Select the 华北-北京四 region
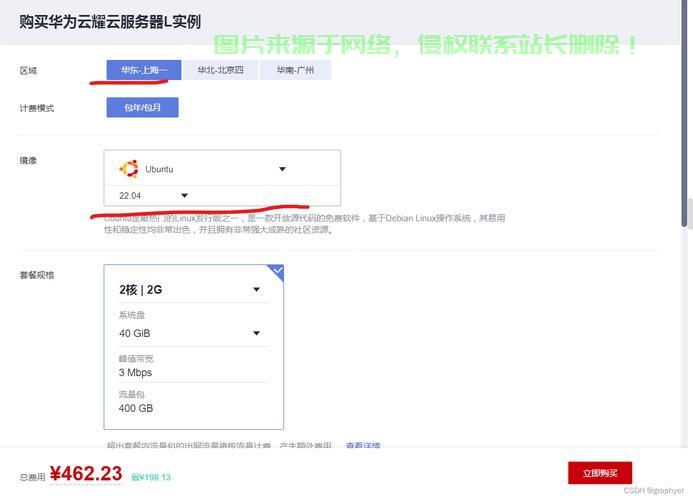The image size is (693, 500). pyautogui.click(x=220, y=70)
